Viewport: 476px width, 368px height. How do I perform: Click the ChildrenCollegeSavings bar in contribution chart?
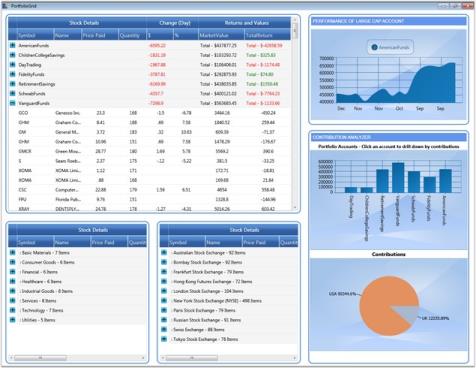(366, 190)
